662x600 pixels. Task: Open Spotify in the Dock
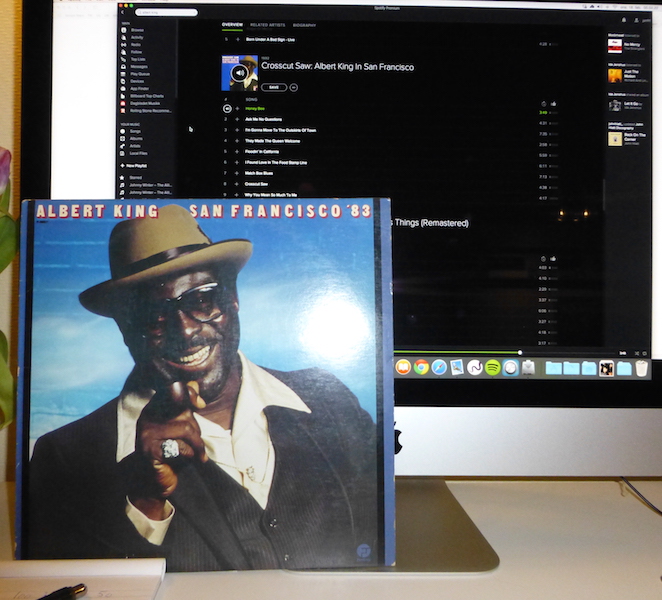coord(492,368)
